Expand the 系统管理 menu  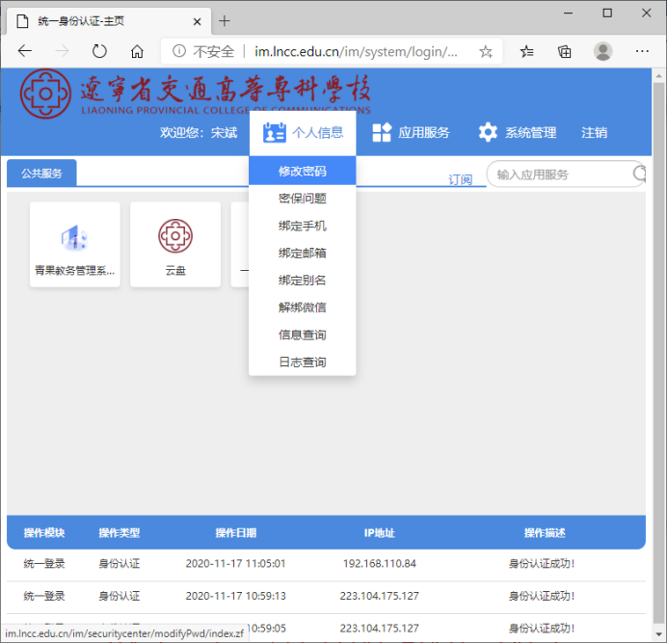click(x=518, y=133)
